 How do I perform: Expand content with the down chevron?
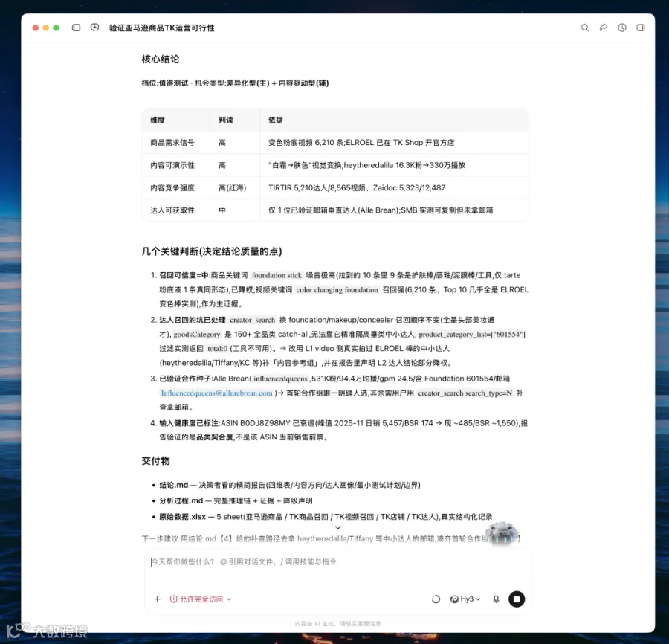[338, 527]
